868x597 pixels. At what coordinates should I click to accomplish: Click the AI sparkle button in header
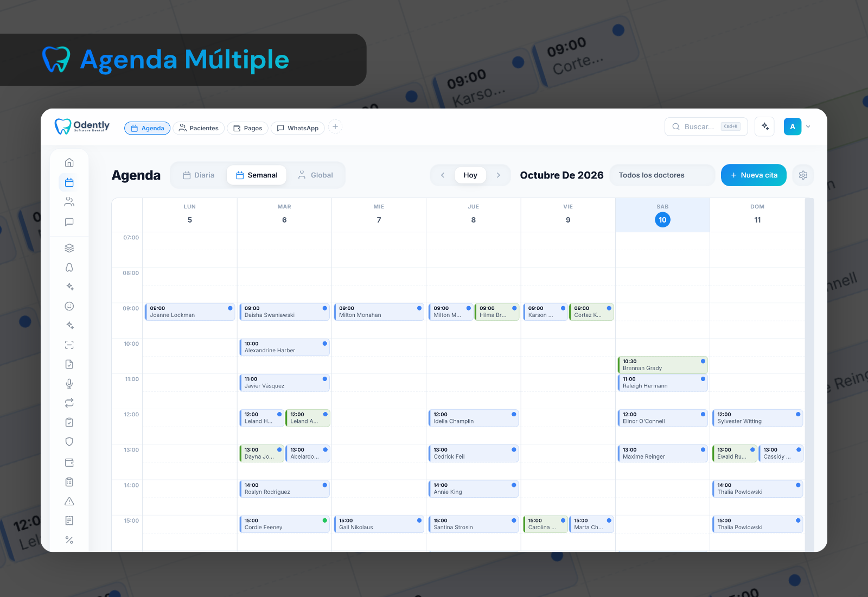(765, 126)
